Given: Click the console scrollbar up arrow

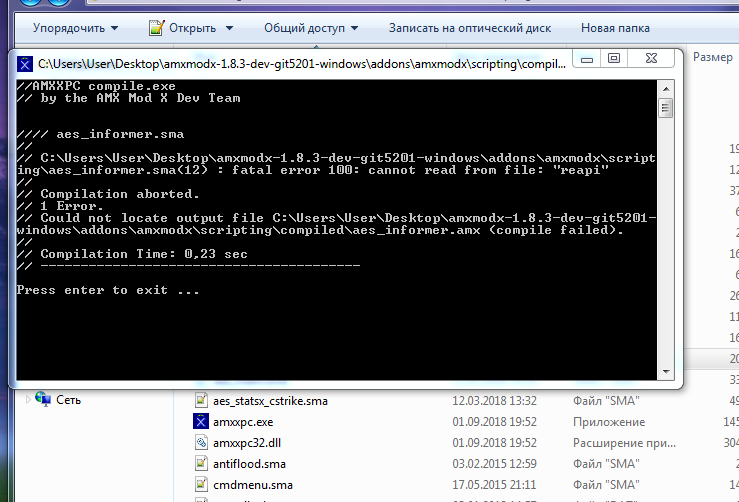Looking at the screenshot, I should pos(665,89).
